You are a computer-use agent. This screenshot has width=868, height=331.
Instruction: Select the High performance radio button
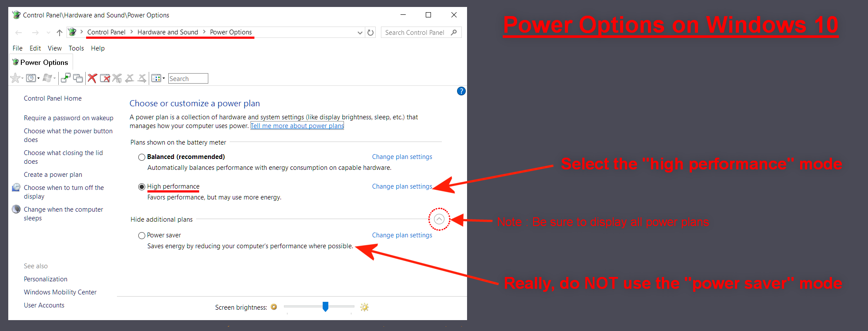click(142, 187)
